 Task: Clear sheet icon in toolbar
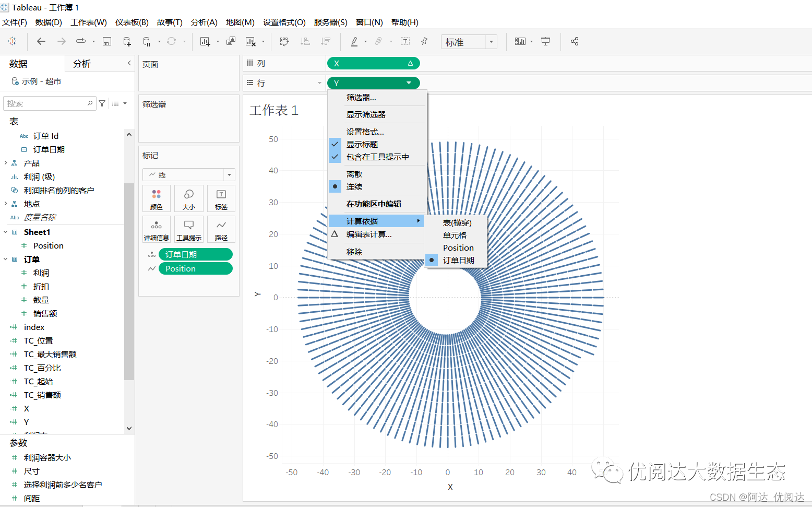[x=250, y=41]
